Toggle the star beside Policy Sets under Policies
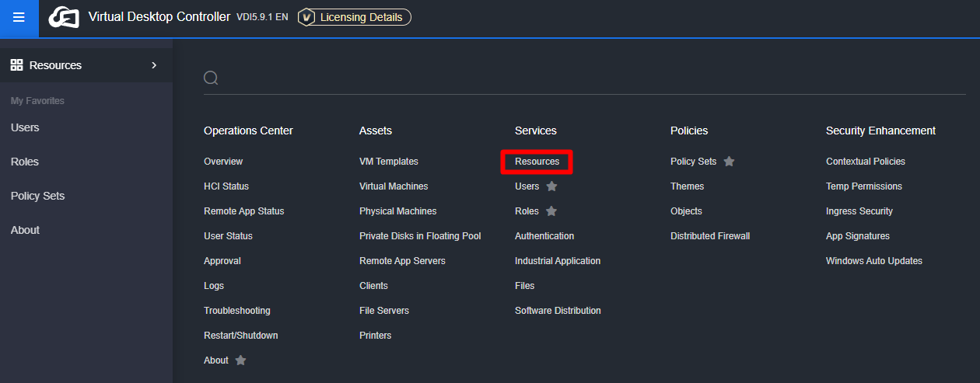This screenshot has height=383, width=980. tap(729, 162)
